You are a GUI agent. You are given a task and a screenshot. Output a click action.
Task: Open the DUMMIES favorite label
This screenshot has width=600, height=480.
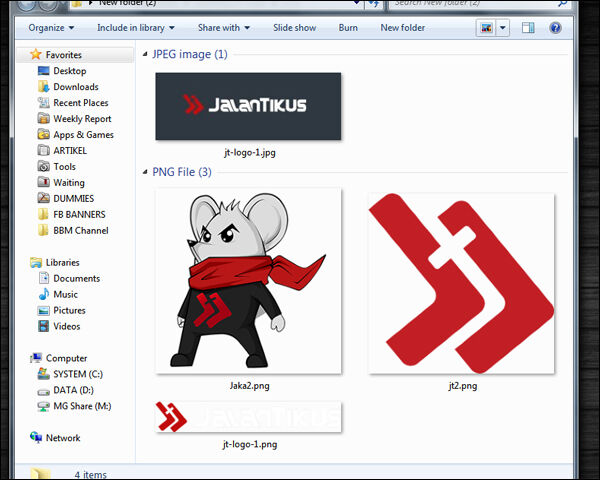pyautogui.click(x=73, y=198)
